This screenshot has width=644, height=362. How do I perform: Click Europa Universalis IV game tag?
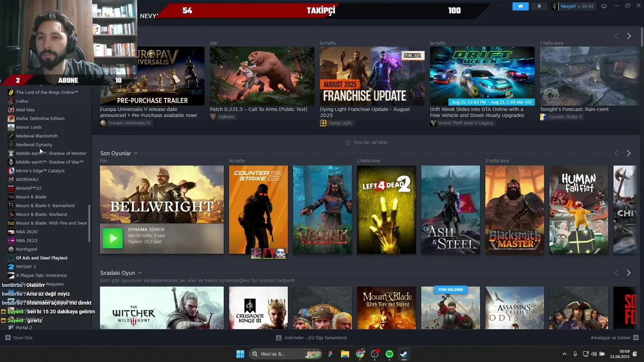coord(125,123)
